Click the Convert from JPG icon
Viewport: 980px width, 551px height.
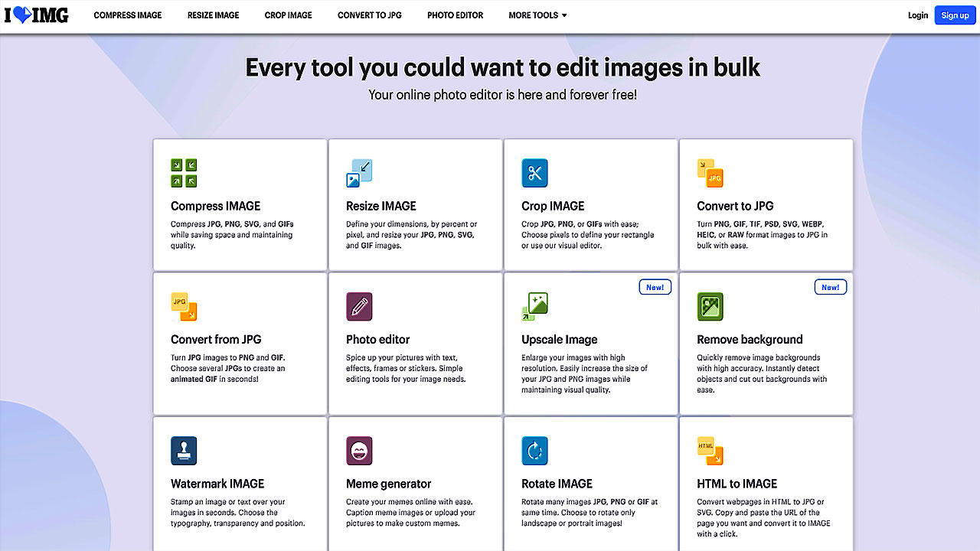184,306
